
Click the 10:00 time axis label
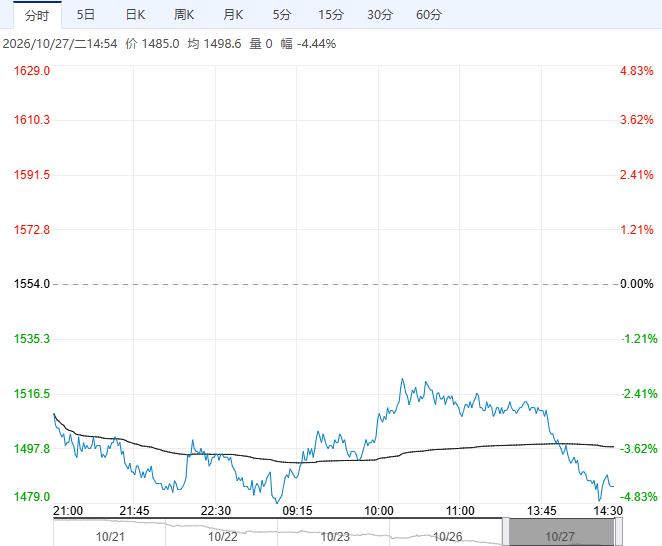379,511
